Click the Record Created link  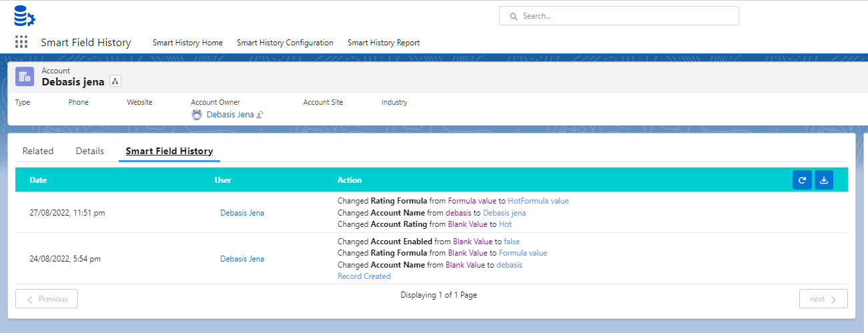point(364,276)
